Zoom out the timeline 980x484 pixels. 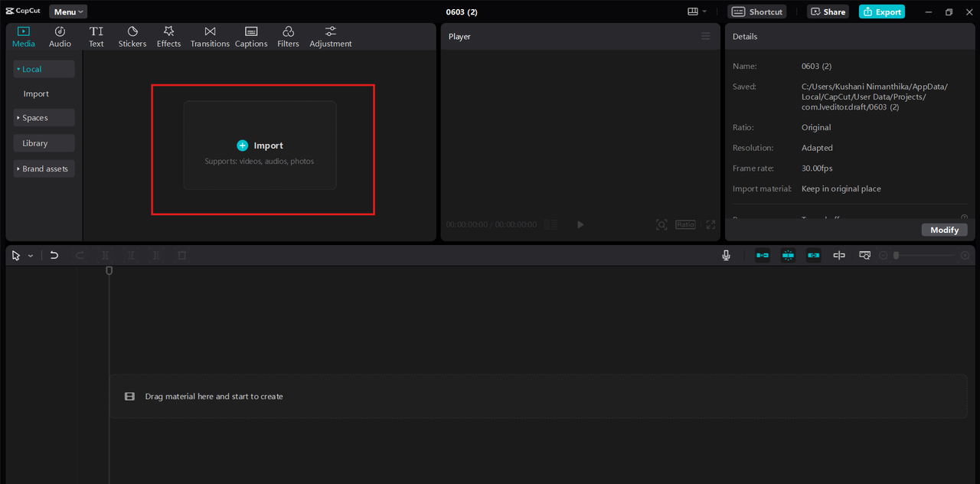pyautogui.click(x=883, y=256)
